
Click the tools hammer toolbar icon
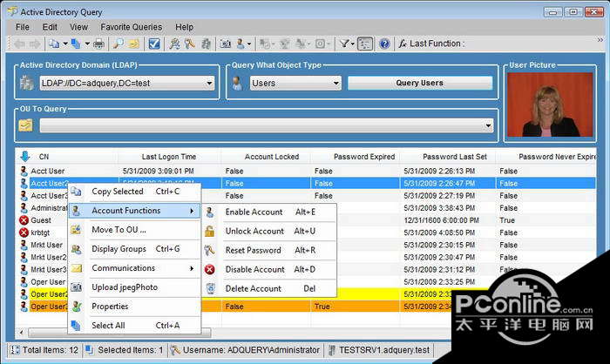[x=190, y=44]
